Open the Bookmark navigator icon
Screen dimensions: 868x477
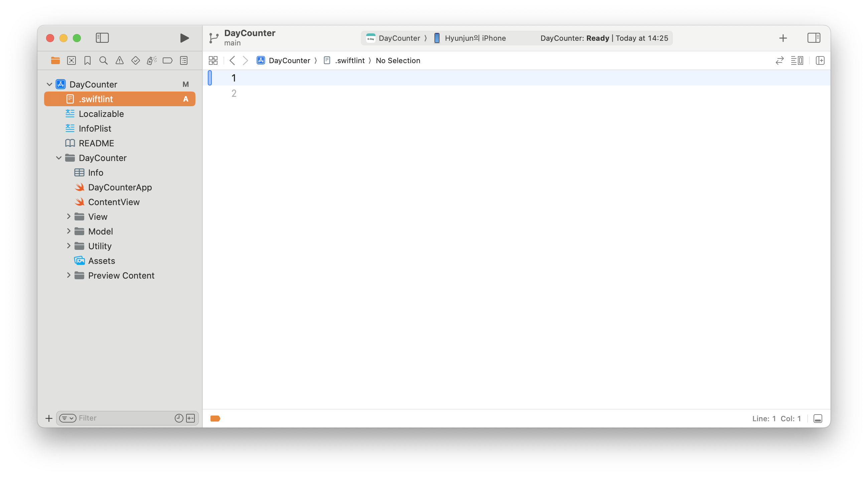(88, 61)
